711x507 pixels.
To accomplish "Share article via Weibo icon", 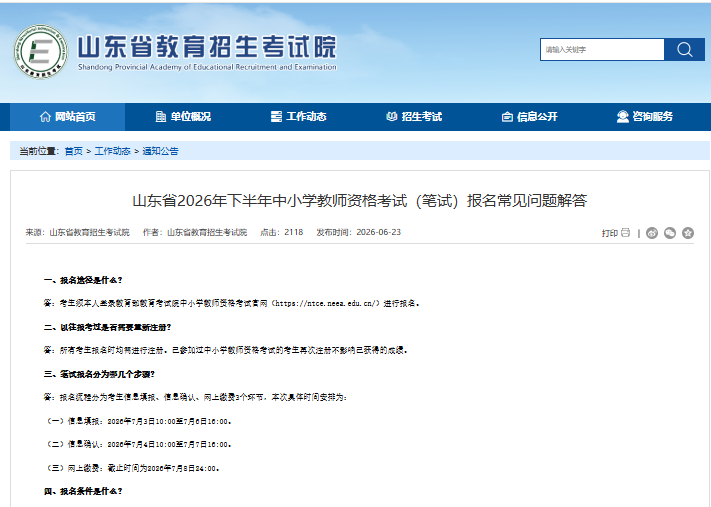I will 652,233.
